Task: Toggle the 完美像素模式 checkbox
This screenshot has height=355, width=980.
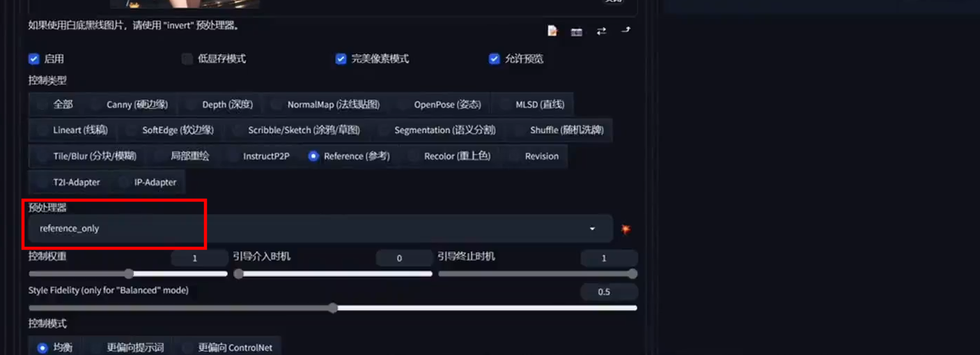Action: [341, 59]
